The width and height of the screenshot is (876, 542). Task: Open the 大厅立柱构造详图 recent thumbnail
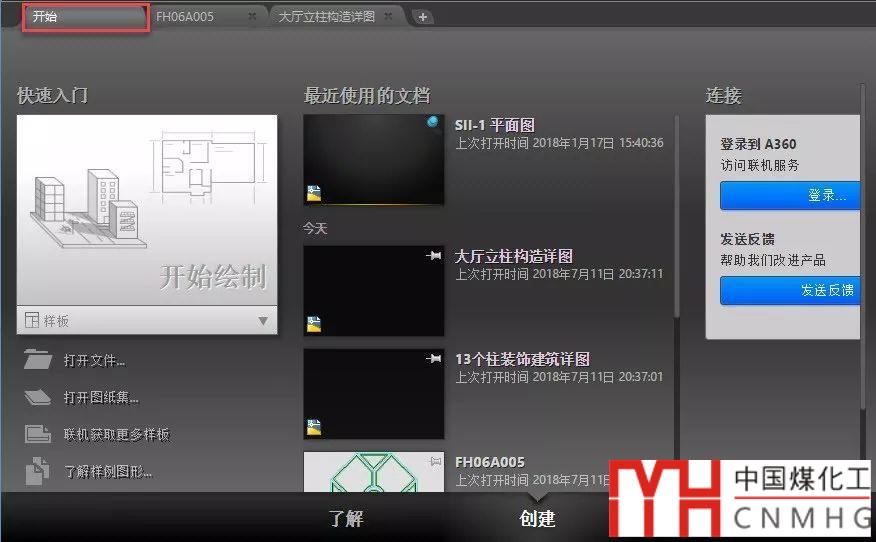click(374, 291)
